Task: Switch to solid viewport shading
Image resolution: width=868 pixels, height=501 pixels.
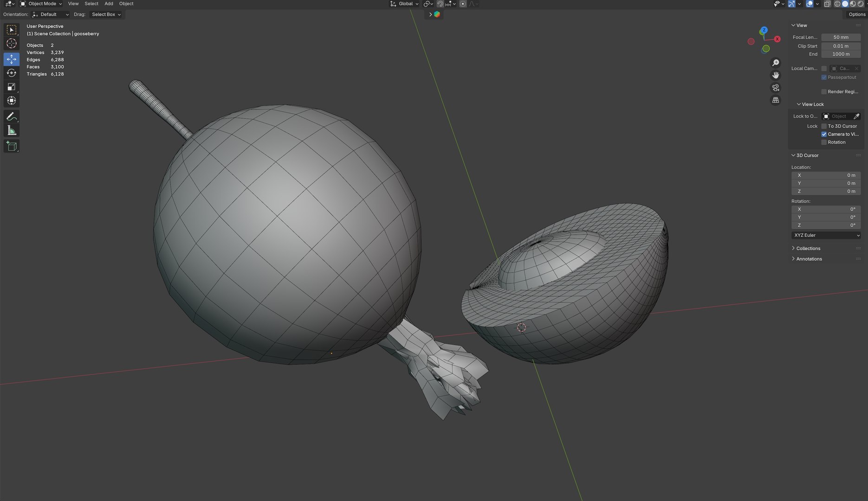Action: click(x=845, y=4)
